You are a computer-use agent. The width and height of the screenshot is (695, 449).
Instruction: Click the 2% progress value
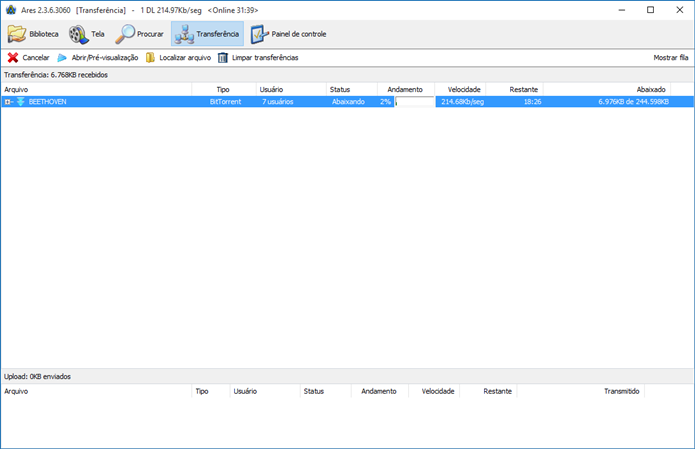click(385, 102)
